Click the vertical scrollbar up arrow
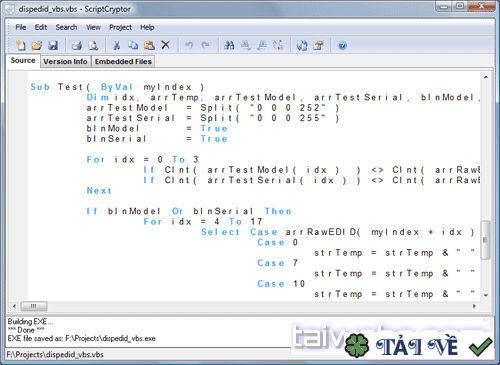500x365 pixels. [486, 77]
